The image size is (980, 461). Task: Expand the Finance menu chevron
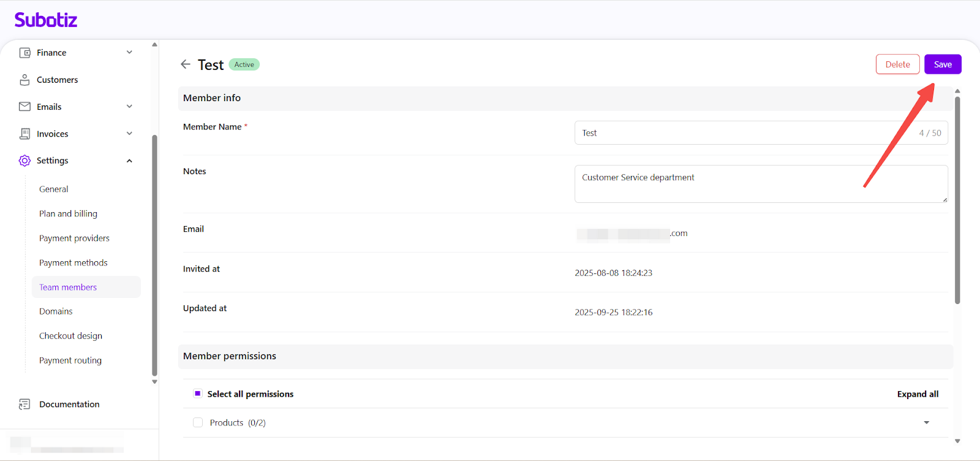point(129,53)
